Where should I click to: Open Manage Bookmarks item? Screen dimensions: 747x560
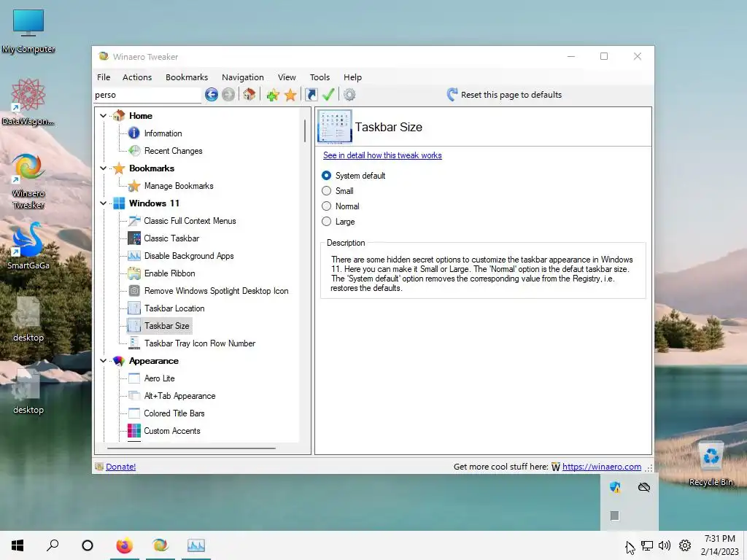point(179,186)
